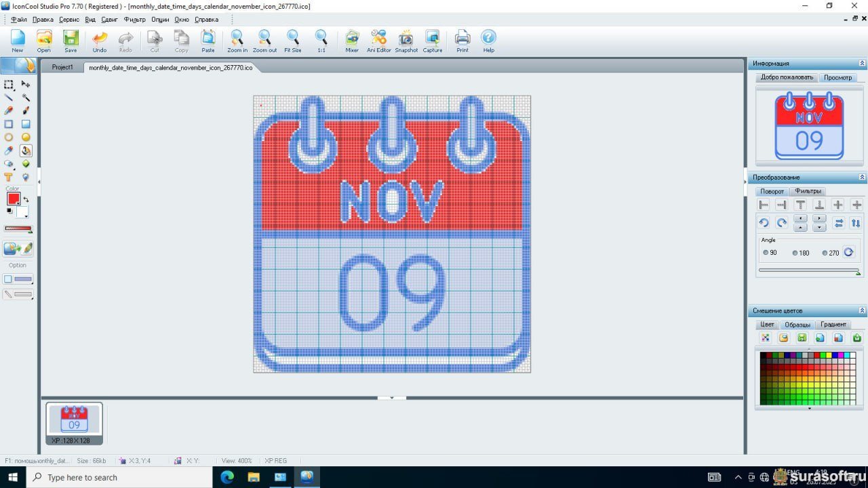Screen dimensions: 868x488
Task: Select the 180 degree angle option
Action: [x=795, y=253]
